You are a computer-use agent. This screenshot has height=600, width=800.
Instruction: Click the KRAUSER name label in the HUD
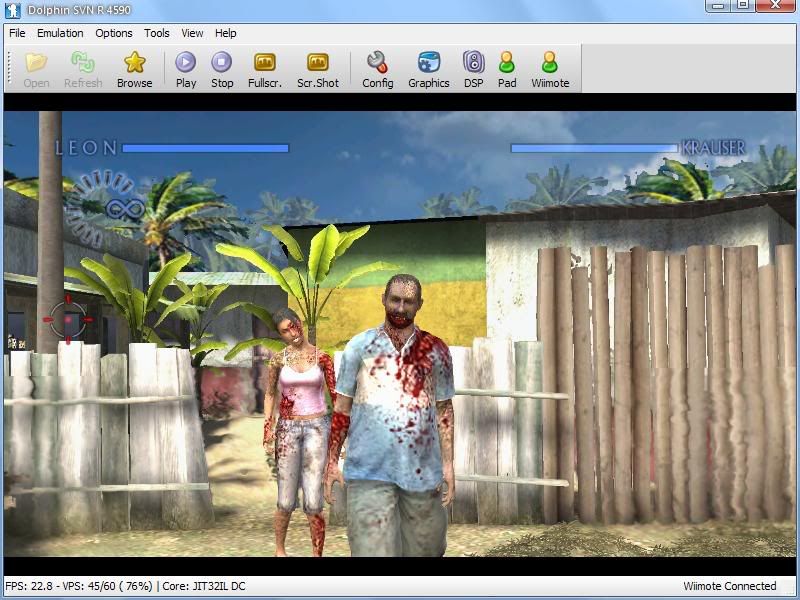(713, 148)
